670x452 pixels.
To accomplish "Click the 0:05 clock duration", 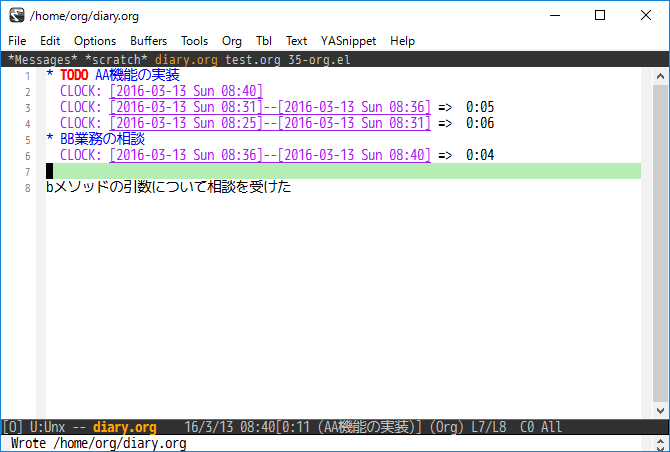I will pyautogui.click(x=480, y=107).
